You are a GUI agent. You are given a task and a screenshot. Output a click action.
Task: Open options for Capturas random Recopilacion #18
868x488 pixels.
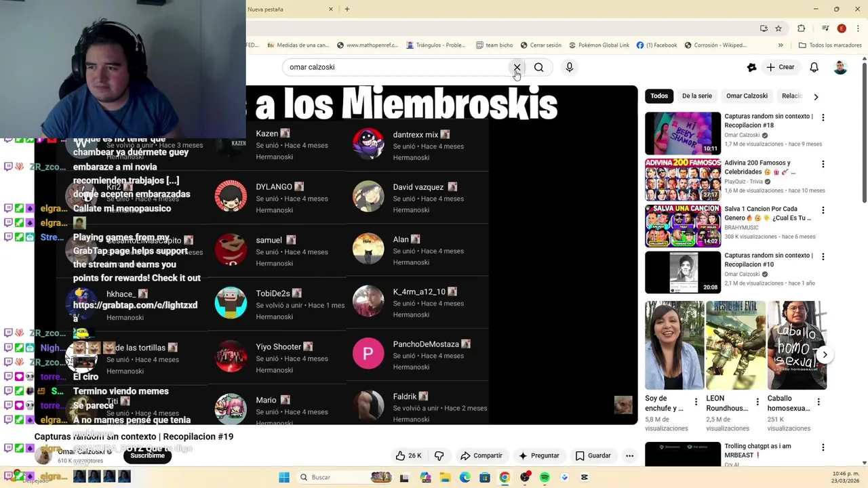click(823, 117)
